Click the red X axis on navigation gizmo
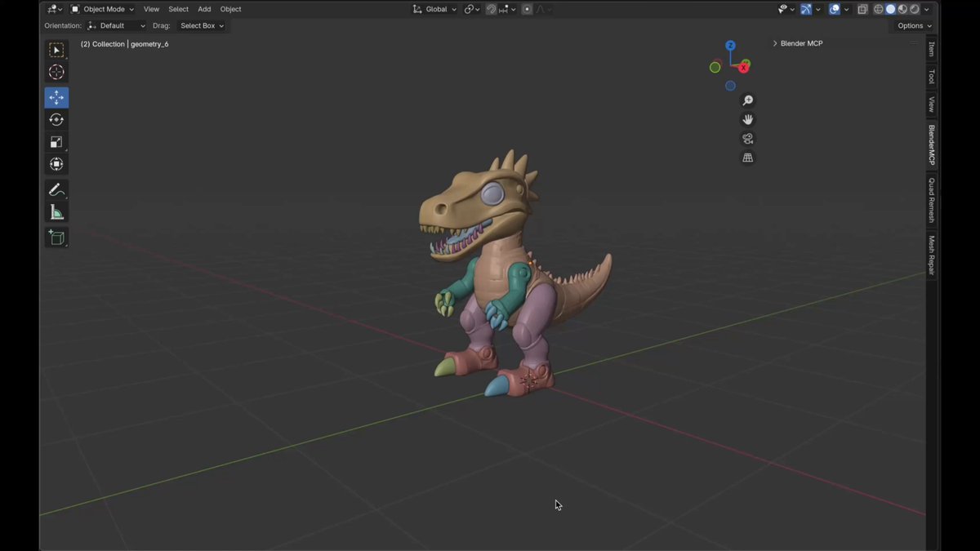980x551 pixels. 744,68
